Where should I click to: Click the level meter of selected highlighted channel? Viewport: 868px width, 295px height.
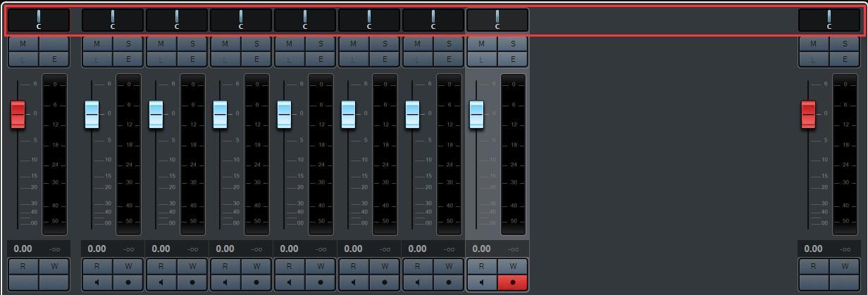click(x=514, y=154)
